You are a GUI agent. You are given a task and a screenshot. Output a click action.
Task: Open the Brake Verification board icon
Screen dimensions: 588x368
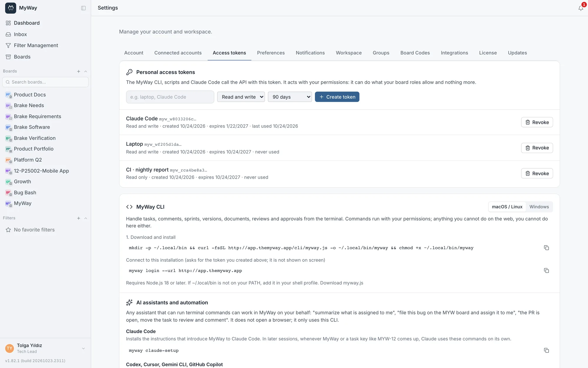coord(9,138)
